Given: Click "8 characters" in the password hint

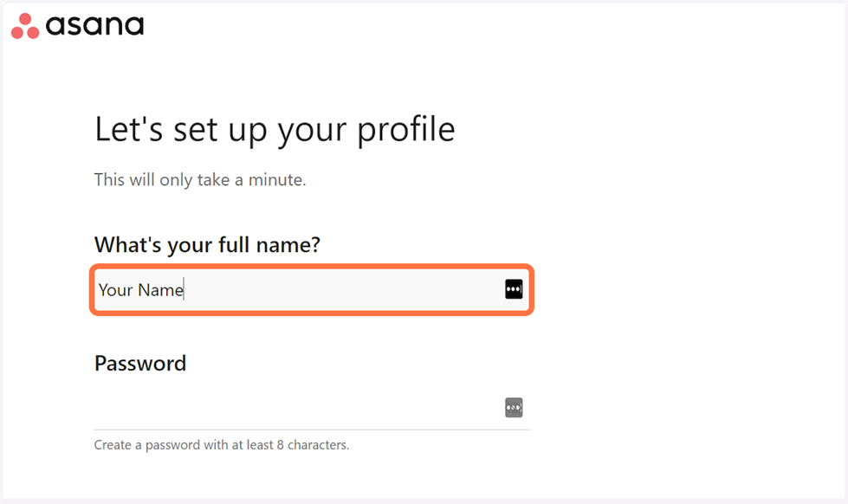Looking at the screenshot, I should pos(313,446).
